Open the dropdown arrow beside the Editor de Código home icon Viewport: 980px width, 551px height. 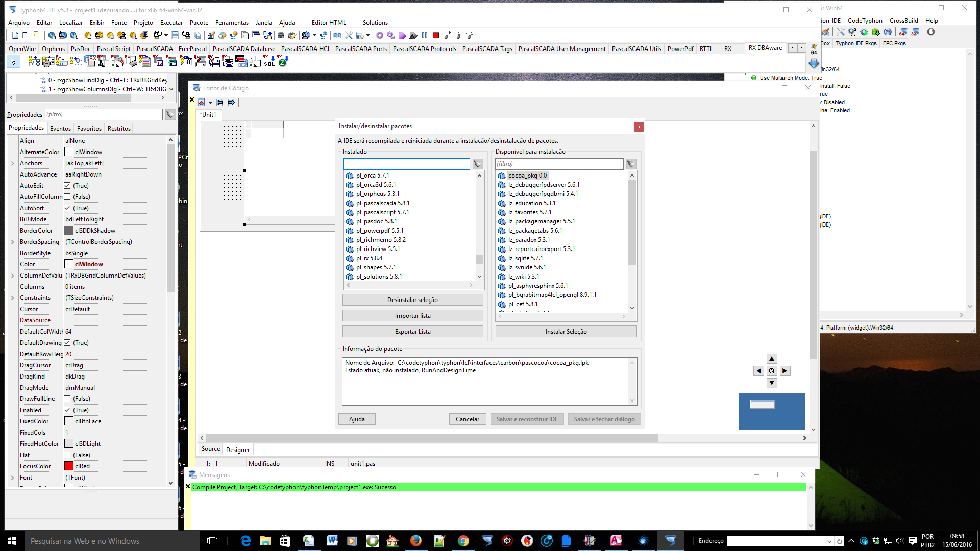click(x=210, y=103)
